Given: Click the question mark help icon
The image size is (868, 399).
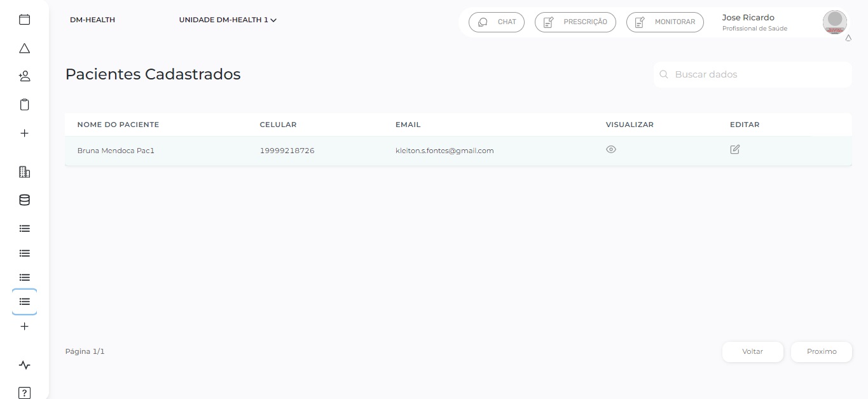Looking at the screenshot, I should click(24, 392).
